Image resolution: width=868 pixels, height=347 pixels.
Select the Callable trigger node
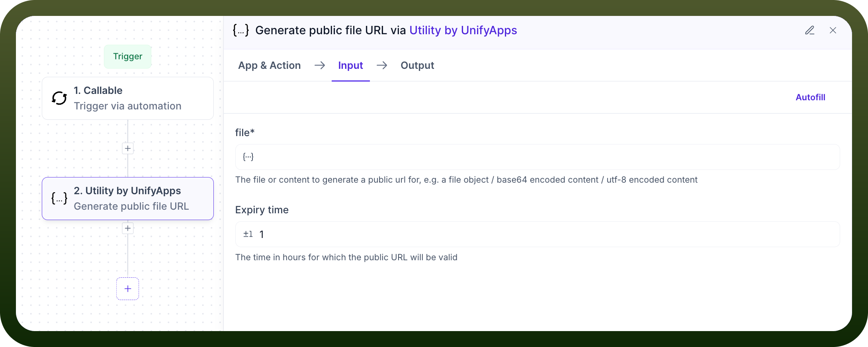click(128, 98)
